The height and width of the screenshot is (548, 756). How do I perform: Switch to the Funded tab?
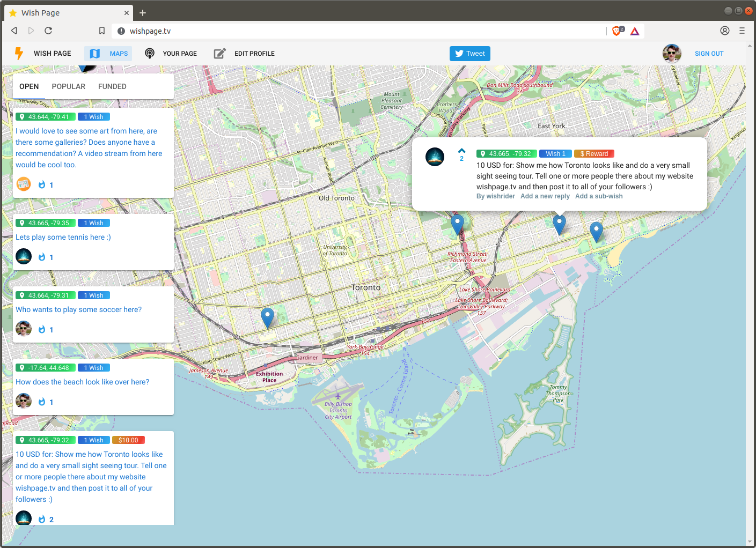[x=112, y=86]
